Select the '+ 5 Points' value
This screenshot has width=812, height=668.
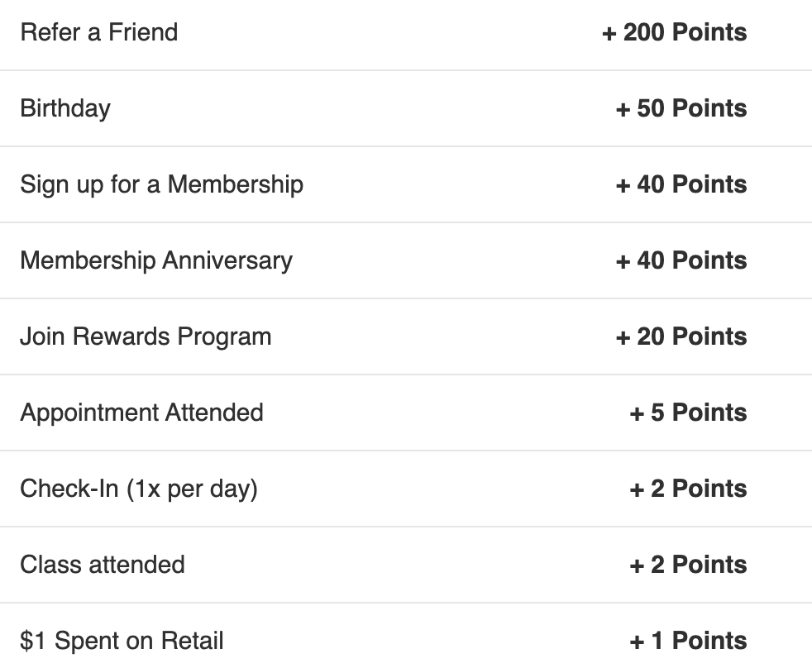tap(688, 413)
